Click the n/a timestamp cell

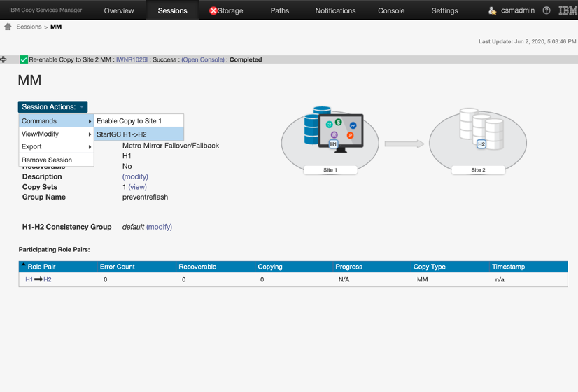(500, 279)
